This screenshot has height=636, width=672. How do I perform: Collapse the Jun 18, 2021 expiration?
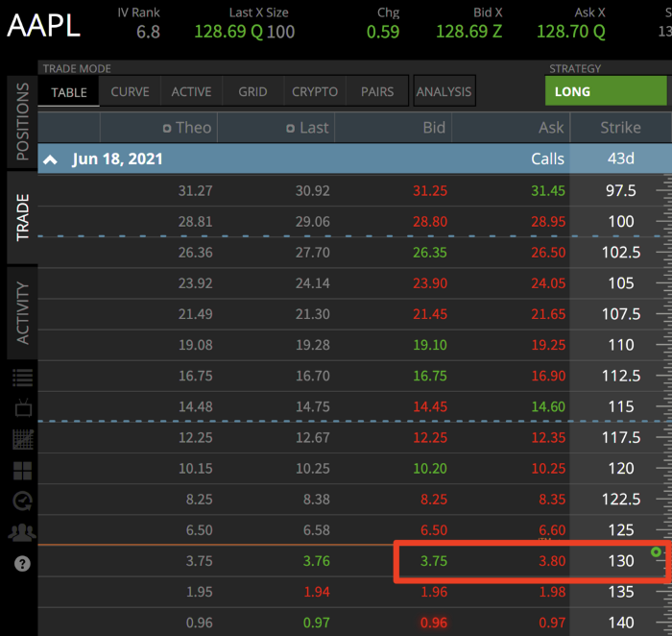51,159
